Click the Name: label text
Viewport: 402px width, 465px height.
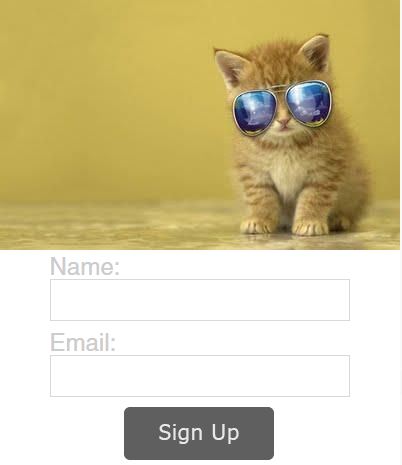click(x=85, y=266)
